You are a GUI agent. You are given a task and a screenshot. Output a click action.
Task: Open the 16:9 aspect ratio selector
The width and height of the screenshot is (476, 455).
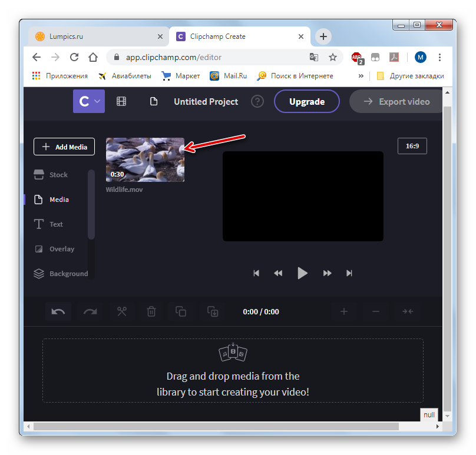pos(412,146)
